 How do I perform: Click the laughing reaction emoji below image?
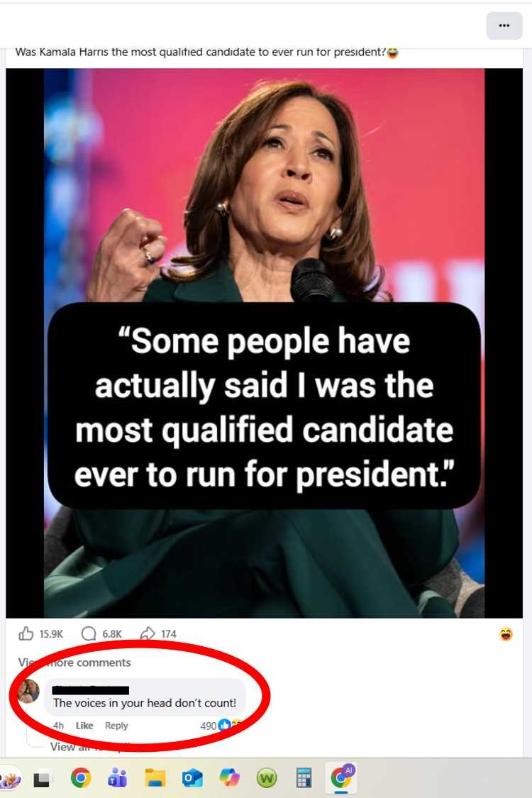point(506,634)
